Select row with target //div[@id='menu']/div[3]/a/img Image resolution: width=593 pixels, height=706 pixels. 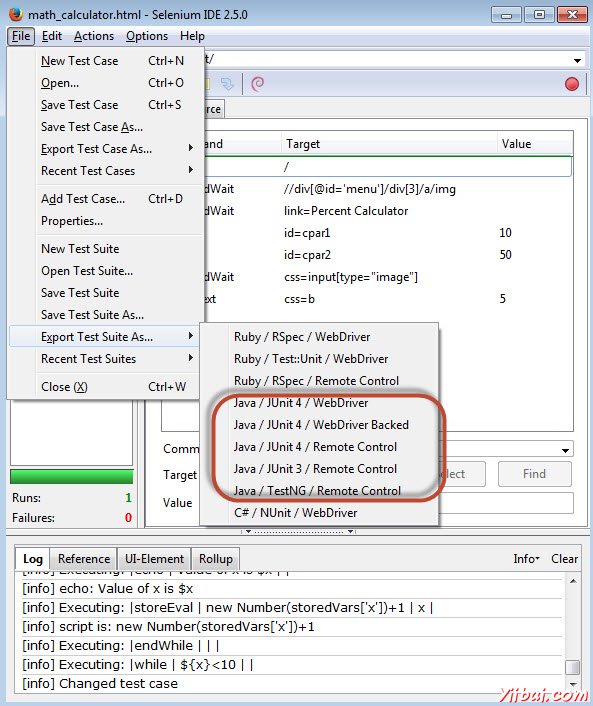388,189
